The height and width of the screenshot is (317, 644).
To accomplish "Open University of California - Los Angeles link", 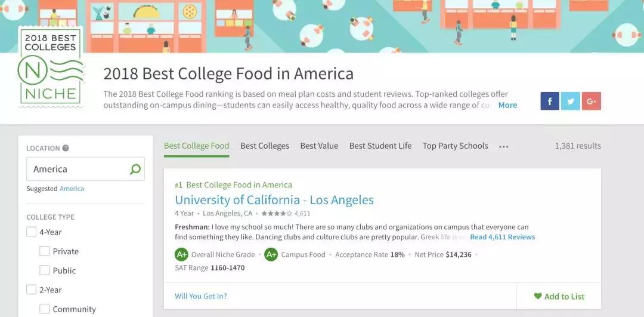I will click(274, 200).
